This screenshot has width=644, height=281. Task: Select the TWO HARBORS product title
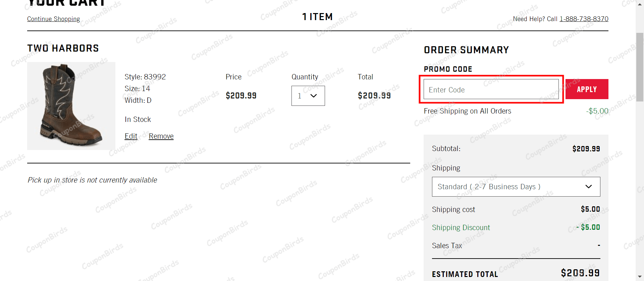click(63, 48)
